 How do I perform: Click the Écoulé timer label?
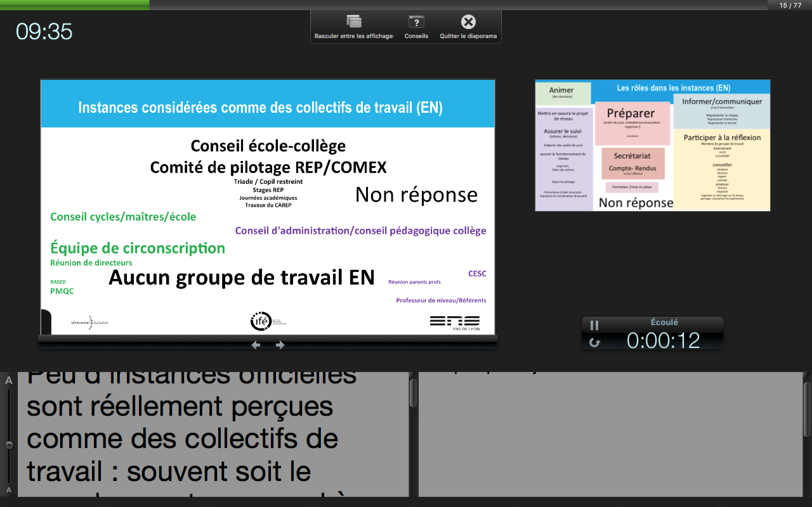(664, 322)
